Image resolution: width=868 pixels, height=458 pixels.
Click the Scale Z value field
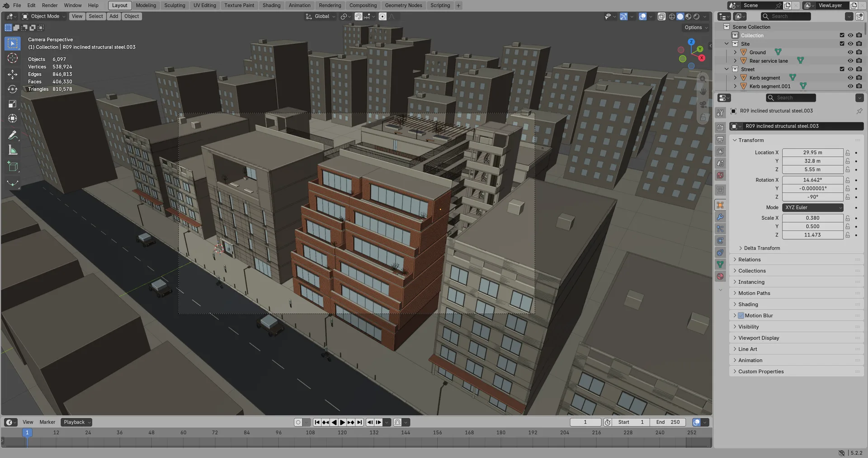click(x=812, y=235)
